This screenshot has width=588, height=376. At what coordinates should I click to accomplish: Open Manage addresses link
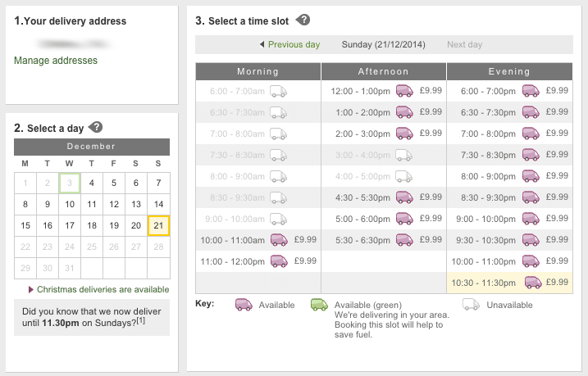(x=56, y=61)
